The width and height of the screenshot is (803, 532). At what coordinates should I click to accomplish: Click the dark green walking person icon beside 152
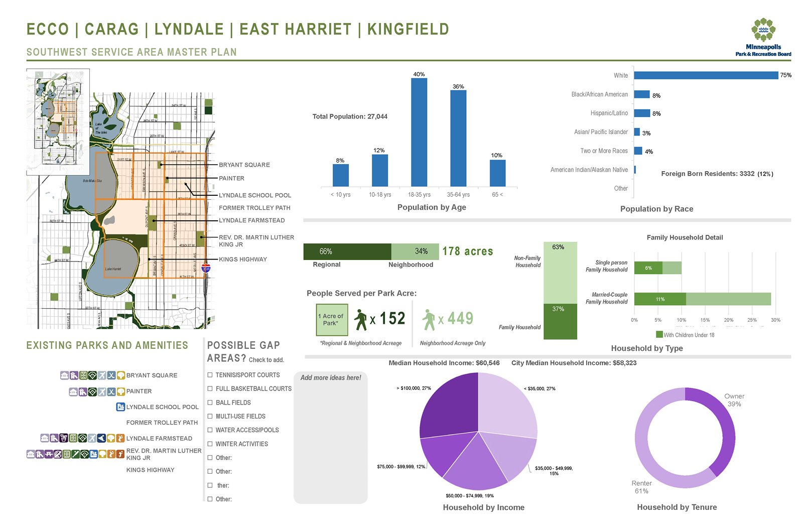pyautogui.click(x=360, y=320)
